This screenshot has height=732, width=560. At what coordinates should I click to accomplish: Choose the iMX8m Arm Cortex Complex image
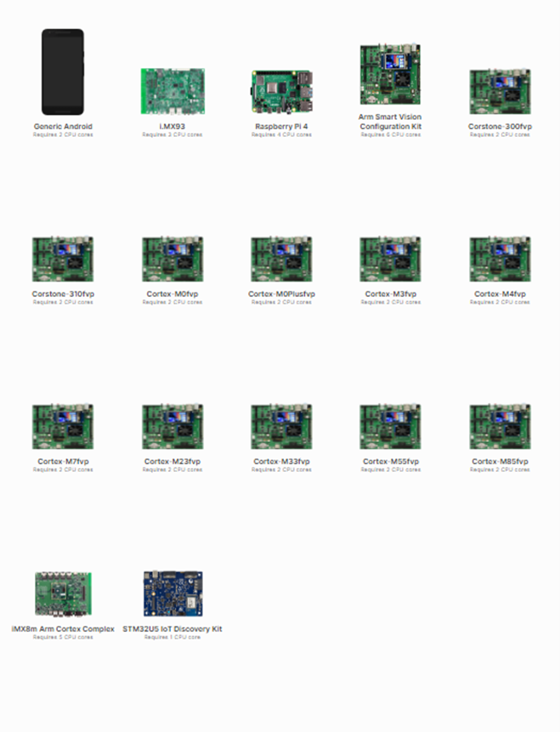(x=63, y=593)
